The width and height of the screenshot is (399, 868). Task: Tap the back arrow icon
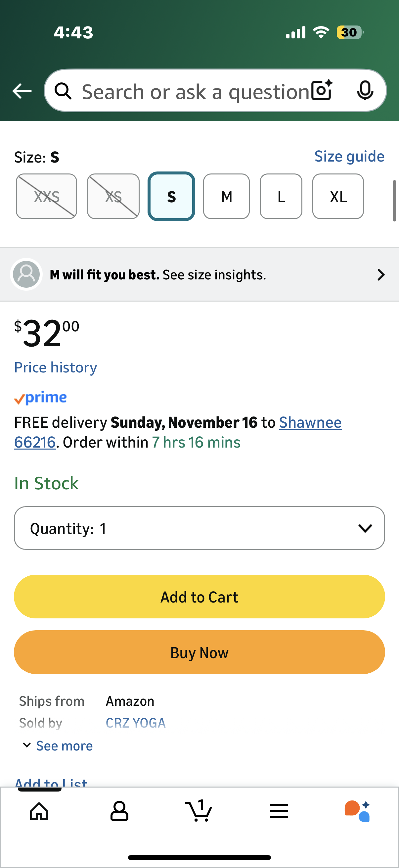(x=22, y=91)
